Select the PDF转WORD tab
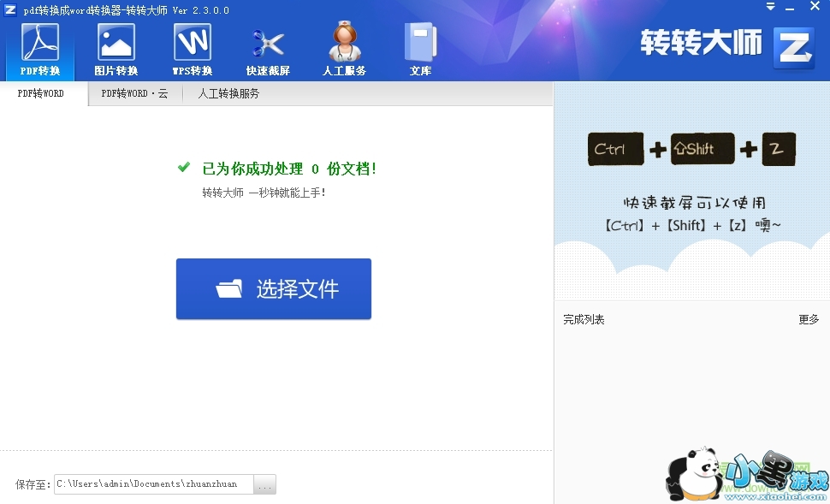Viewport: 830px width, 504px height. [x=41, y=94]
